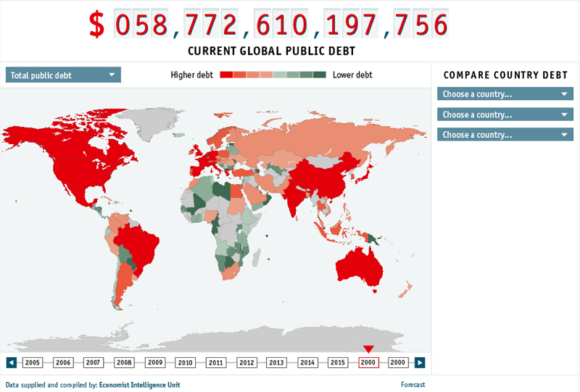Switch the map to 2008

point(124,362)
